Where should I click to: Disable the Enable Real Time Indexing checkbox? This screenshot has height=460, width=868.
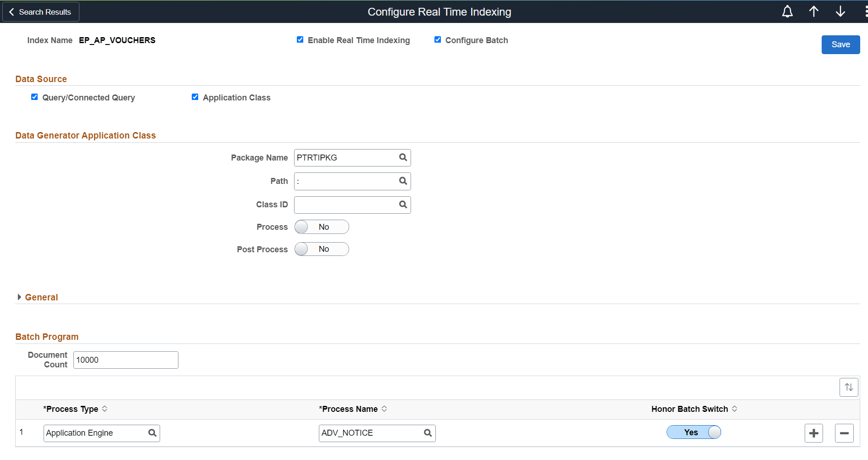click(300, 39)
